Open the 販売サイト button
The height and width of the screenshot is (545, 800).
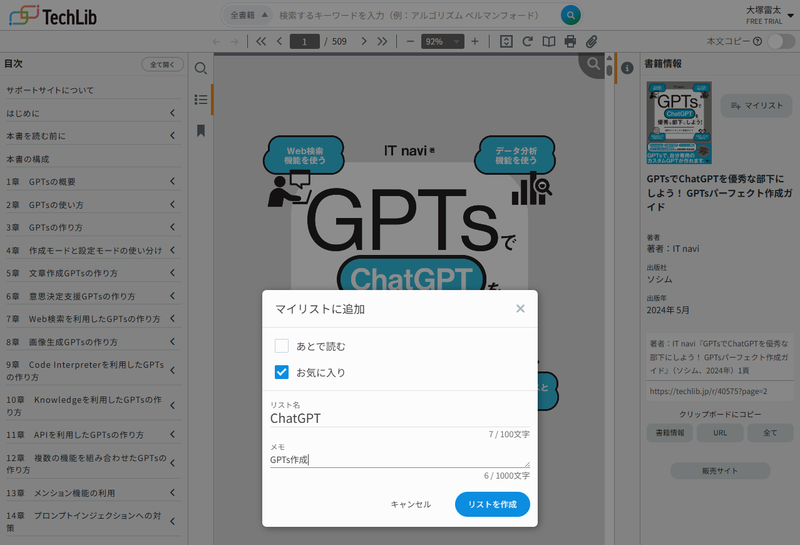720,470
